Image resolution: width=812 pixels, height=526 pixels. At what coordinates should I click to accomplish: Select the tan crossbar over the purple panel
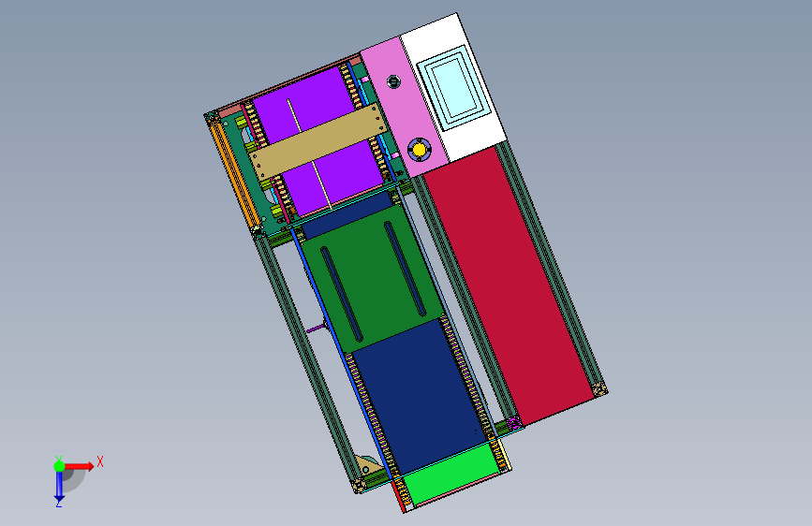(317, 140)
